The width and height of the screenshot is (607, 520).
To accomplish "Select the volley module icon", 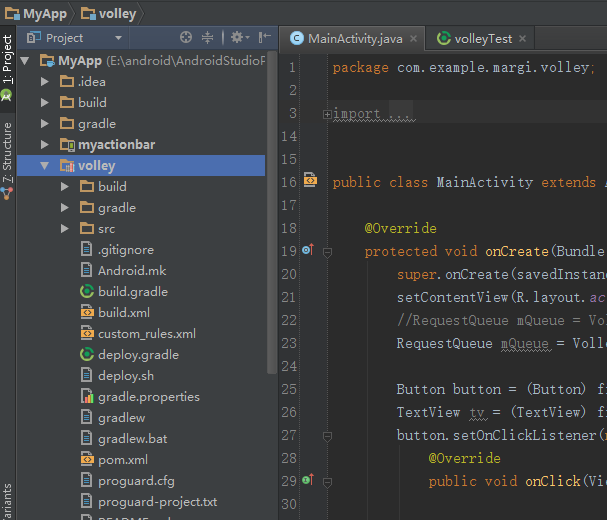I will point(67,166).
